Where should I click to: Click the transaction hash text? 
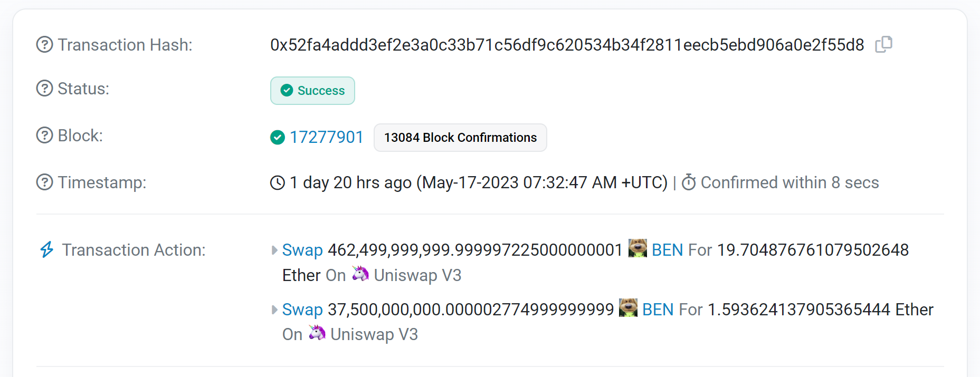(567, 45)
